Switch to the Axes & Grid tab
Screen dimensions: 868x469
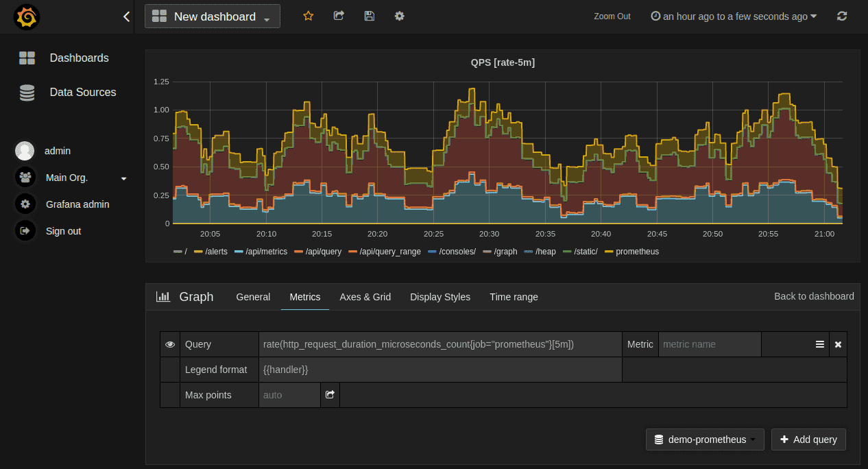(365, 297)
